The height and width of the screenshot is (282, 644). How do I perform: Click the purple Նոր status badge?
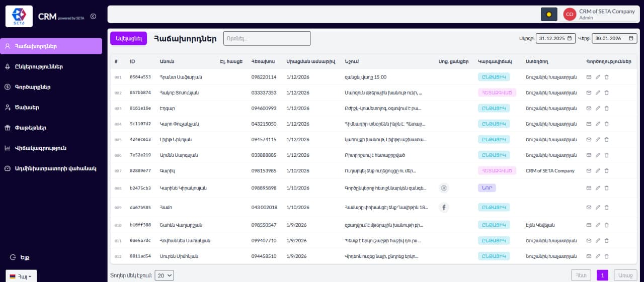point(487,188)
